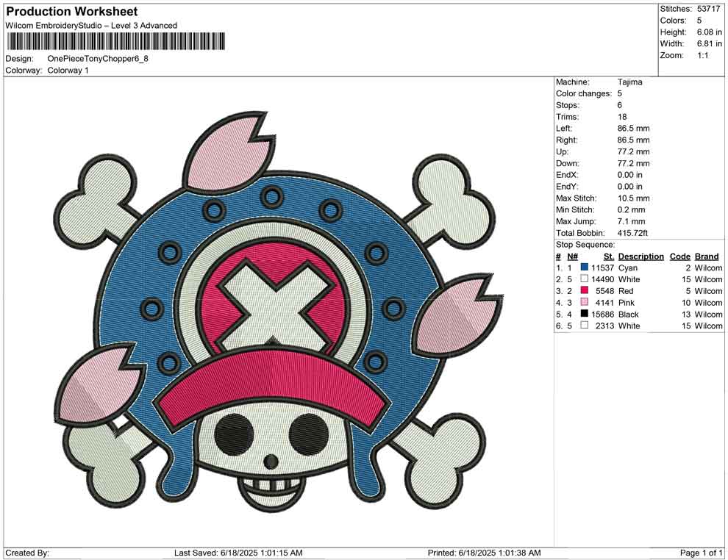The height and width of the screenshot is (560, 728).
Task: Click the Machine value 'Tajima'
Action: coord(630,82)
